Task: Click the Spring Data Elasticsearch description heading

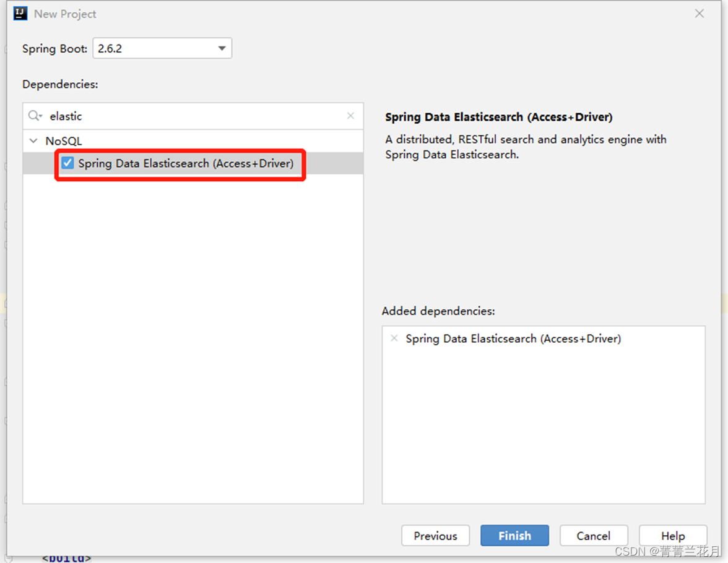Action: tap(499, 117)
